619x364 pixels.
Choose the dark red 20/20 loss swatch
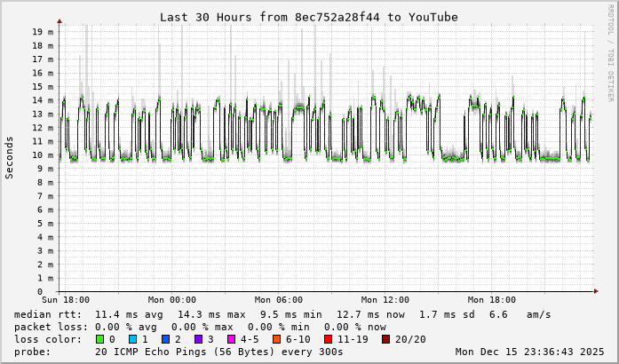click(385, 339)
